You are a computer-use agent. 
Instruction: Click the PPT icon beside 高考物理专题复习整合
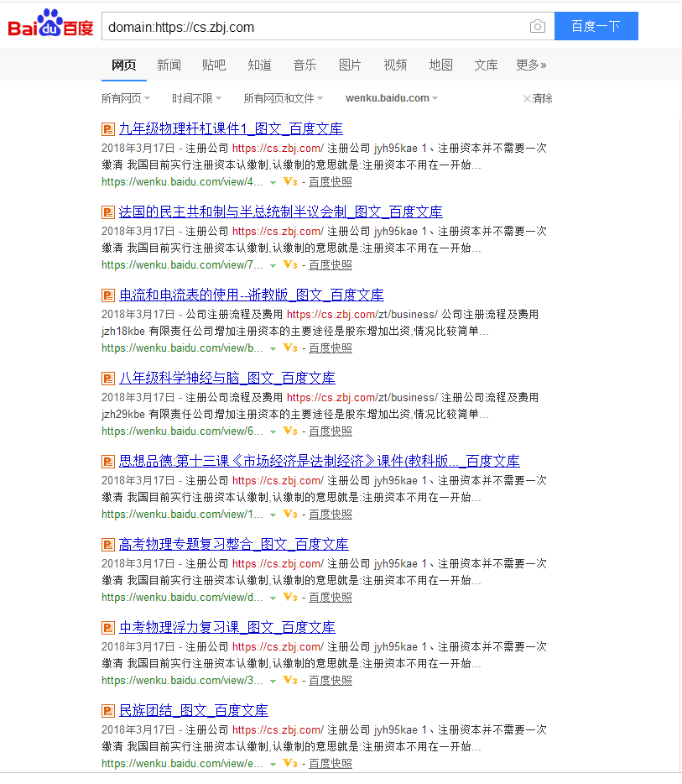pyautogui.click(x=108, y=545)
